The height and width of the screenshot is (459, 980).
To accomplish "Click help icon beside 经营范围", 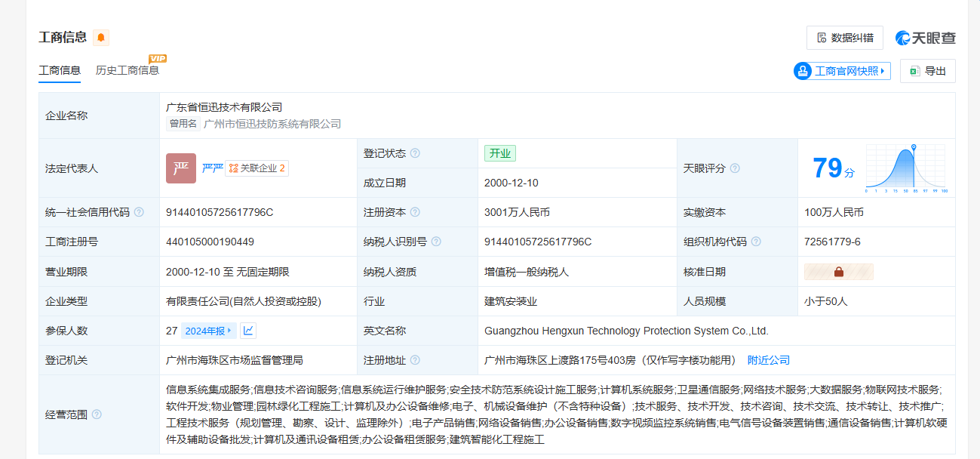I will pos(97,414).
